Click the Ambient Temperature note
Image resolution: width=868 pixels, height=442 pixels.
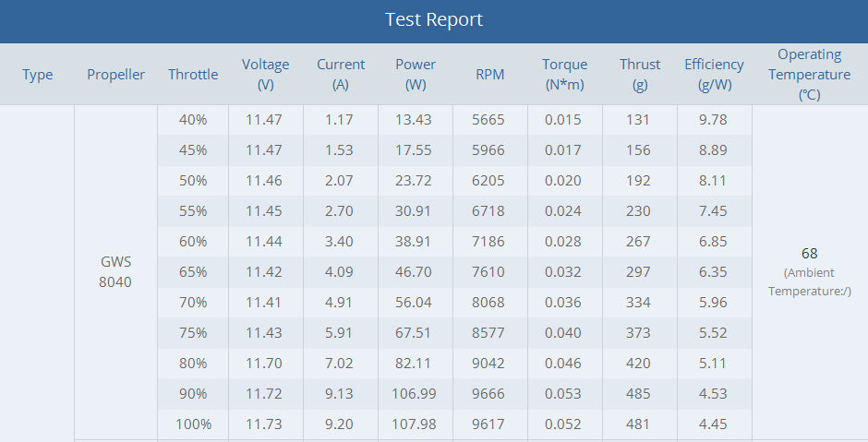coord(809,281)
